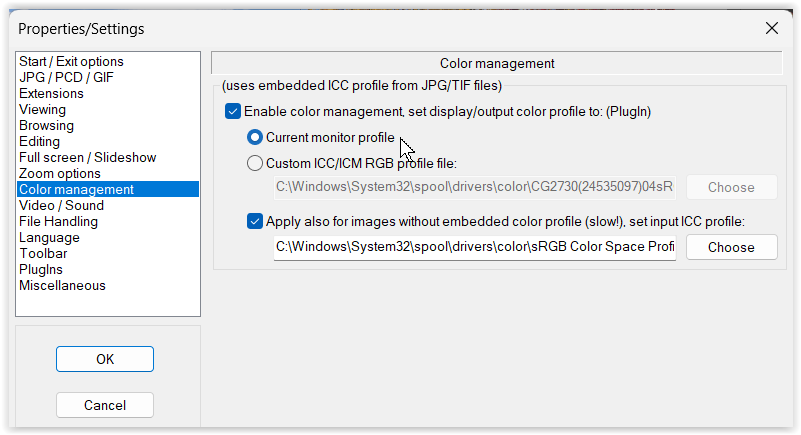Open the Viewing settings category
Screen dimensions: 801x435
tap(42, 110)
